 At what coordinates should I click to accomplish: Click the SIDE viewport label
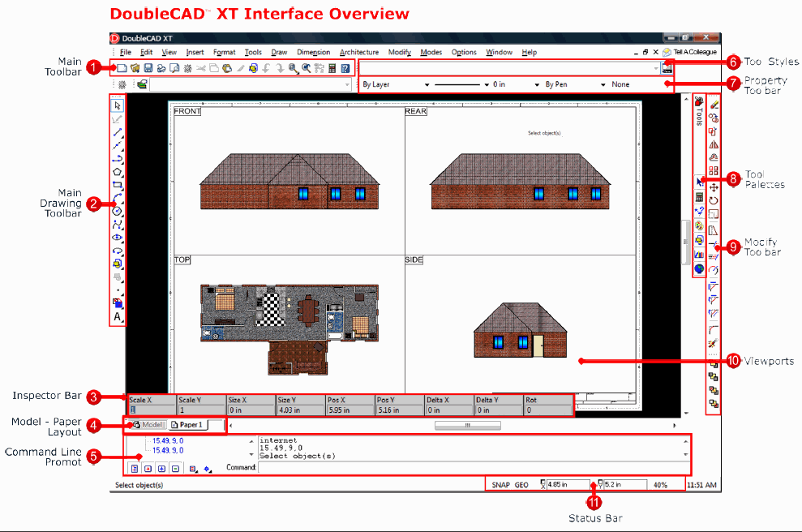pos(414,260)
